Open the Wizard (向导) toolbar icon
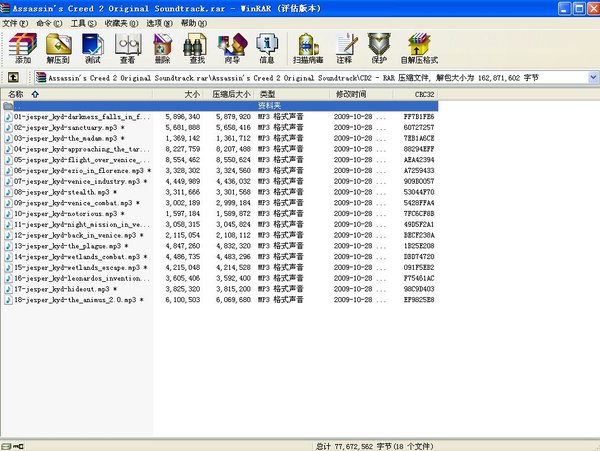This screenshot has height=451, width=600. click(232, 48)
